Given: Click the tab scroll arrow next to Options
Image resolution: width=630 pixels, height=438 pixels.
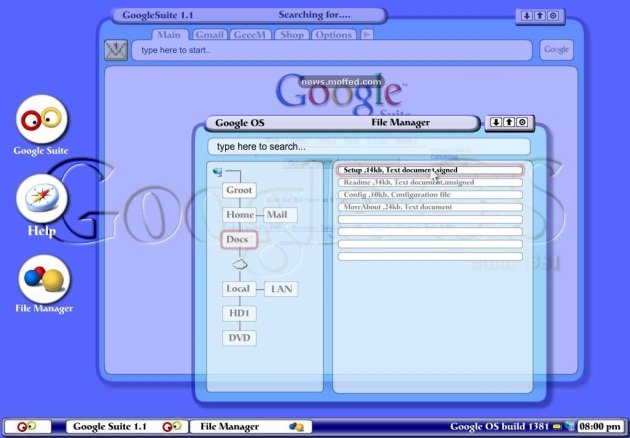Looking at the screenshot, I should coord(367,34).
